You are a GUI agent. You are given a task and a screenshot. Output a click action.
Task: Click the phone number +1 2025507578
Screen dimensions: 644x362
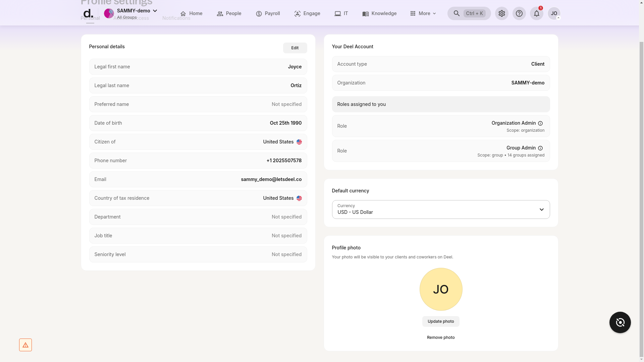click(x=284, y=161)
